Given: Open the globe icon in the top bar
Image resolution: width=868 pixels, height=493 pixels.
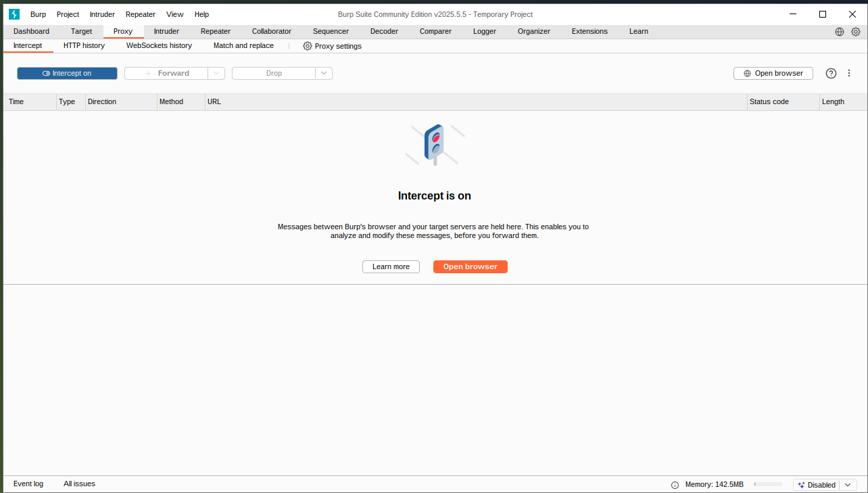Looking at the screenshot, I should (x=840, y=32).
